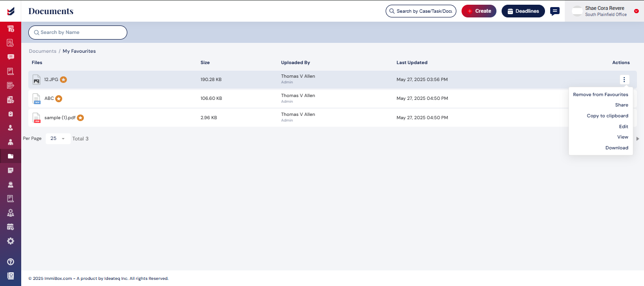Choose Share in the actions menu
The image size is (644, 286).
621,105
